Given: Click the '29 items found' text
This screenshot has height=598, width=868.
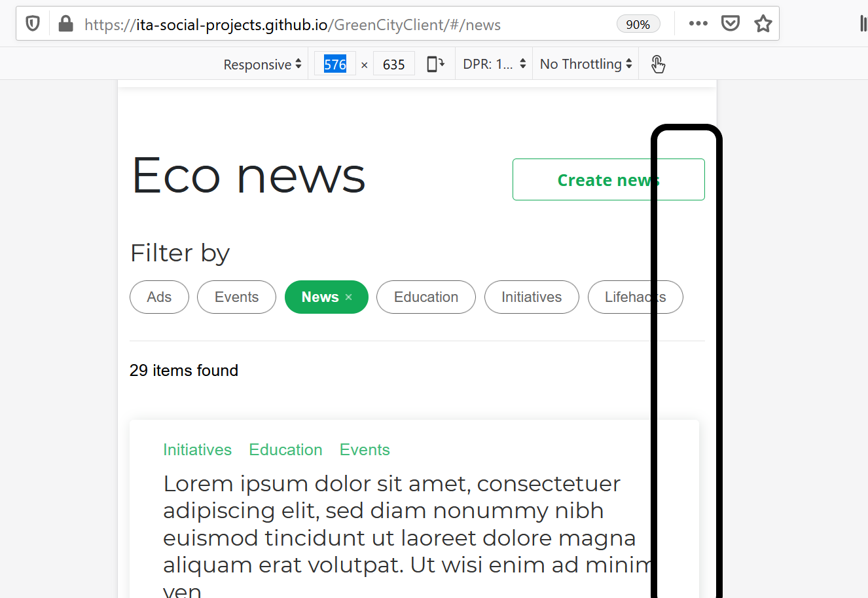Looking at the screenshot, I should point(184,371).
